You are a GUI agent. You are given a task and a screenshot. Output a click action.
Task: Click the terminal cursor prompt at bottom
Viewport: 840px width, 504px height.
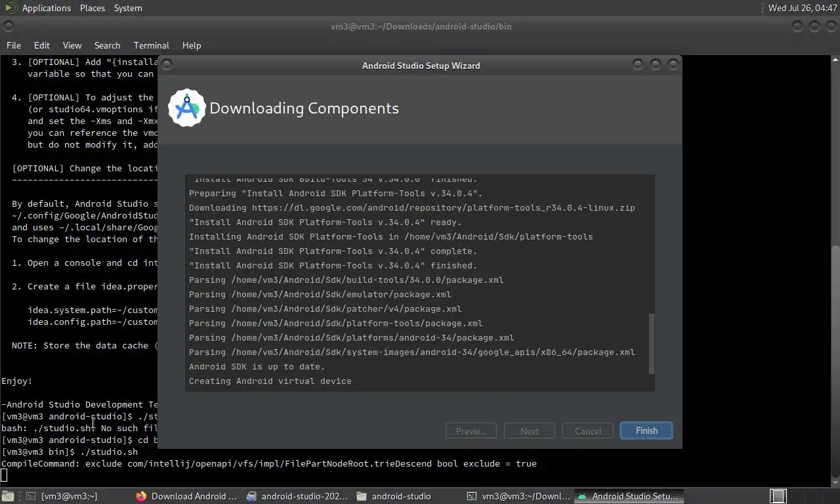[4, 476]
